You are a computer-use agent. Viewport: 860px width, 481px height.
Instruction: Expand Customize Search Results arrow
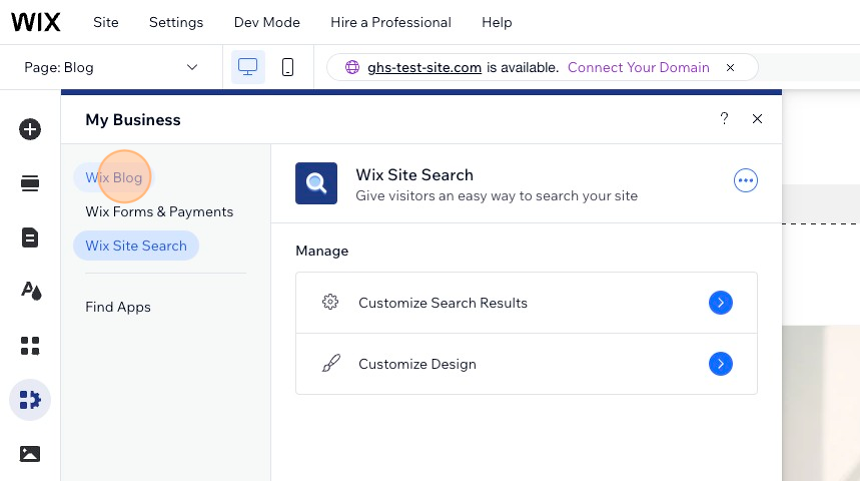click(720, 303)
